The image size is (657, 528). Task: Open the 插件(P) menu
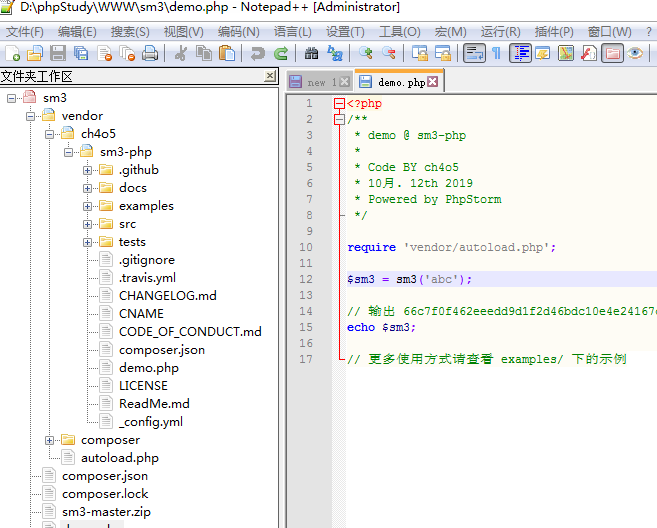click(554, 32)
